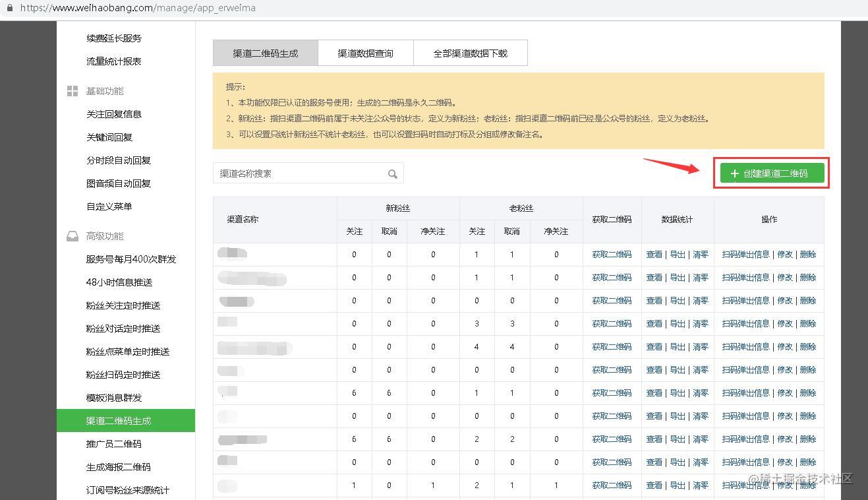868x500 pixels.
Task: Click the lock icon in the address bar
Action: click(x=9, y=9)
